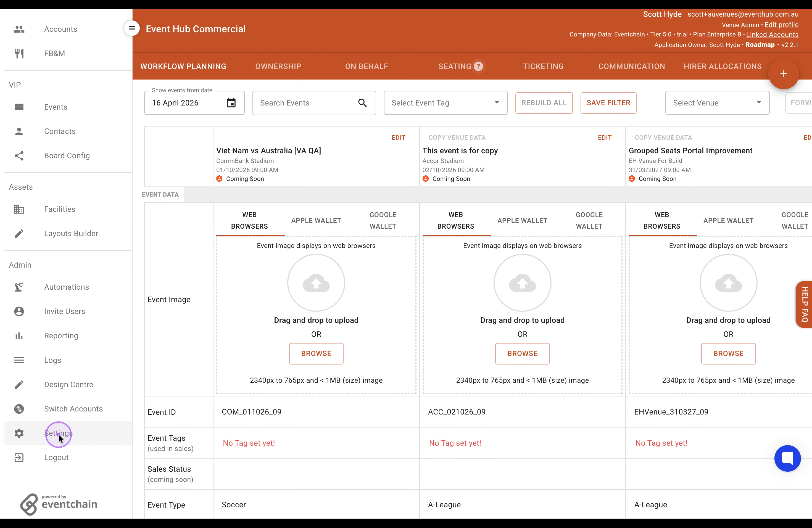Click the Design Centre pencil icon

(19, 385)
